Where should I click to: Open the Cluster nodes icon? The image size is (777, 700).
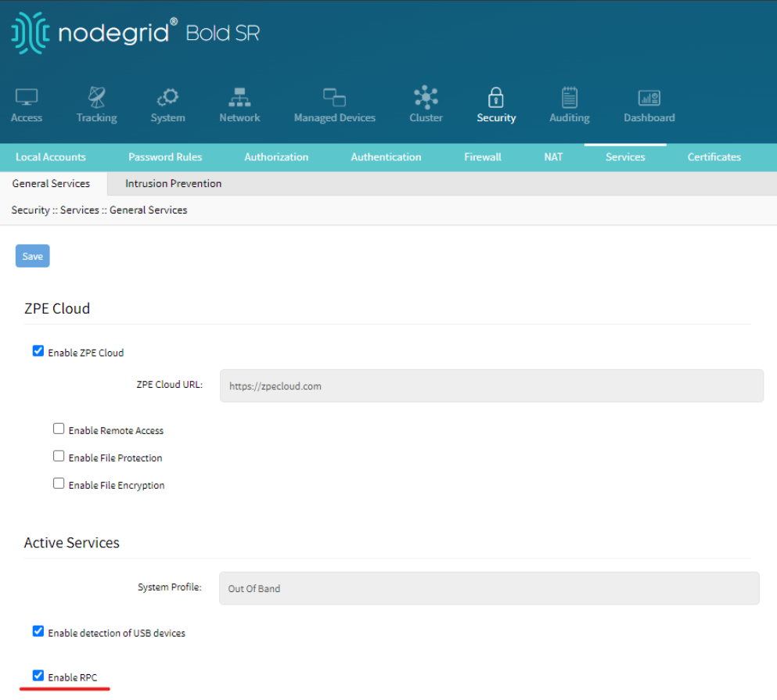426,97
